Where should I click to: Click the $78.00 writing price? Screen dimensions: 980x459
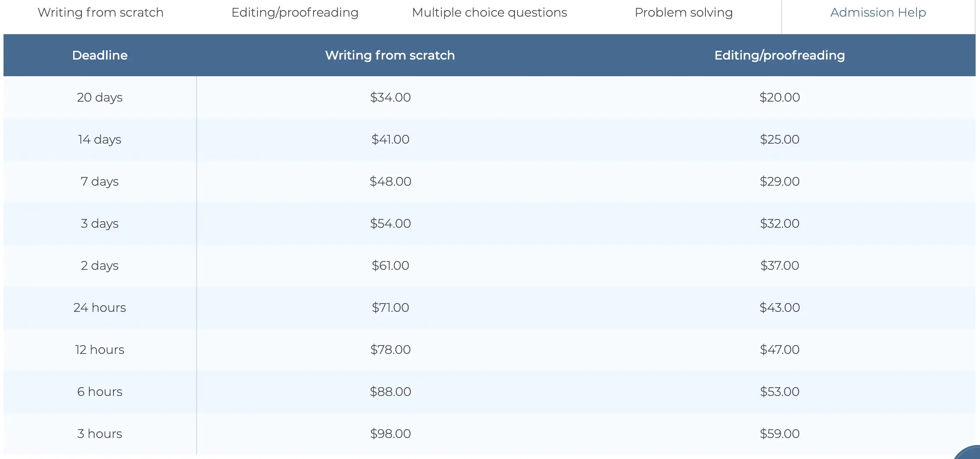pyautogui.click(x=390, y=350)
